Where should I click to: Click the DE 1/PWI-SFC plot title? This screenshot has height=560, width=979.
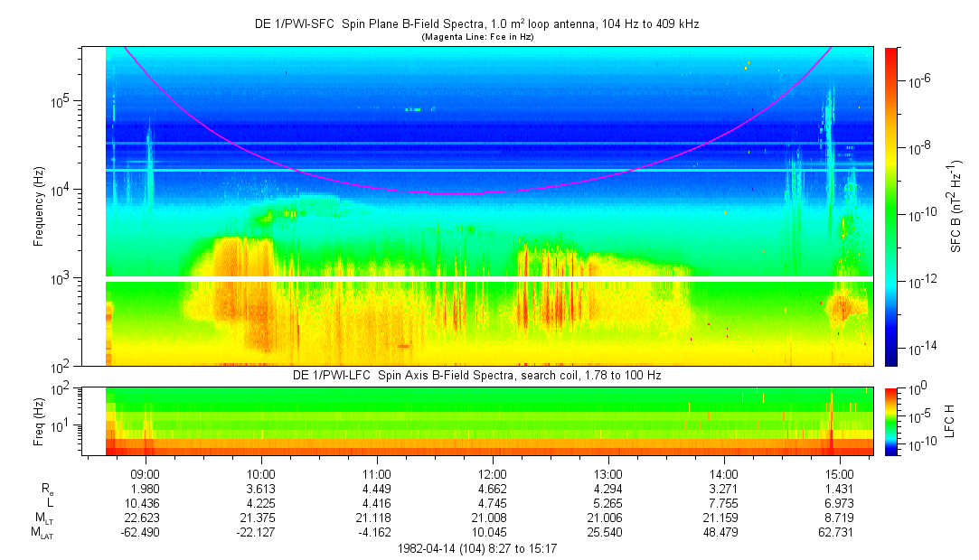point(476,24)
